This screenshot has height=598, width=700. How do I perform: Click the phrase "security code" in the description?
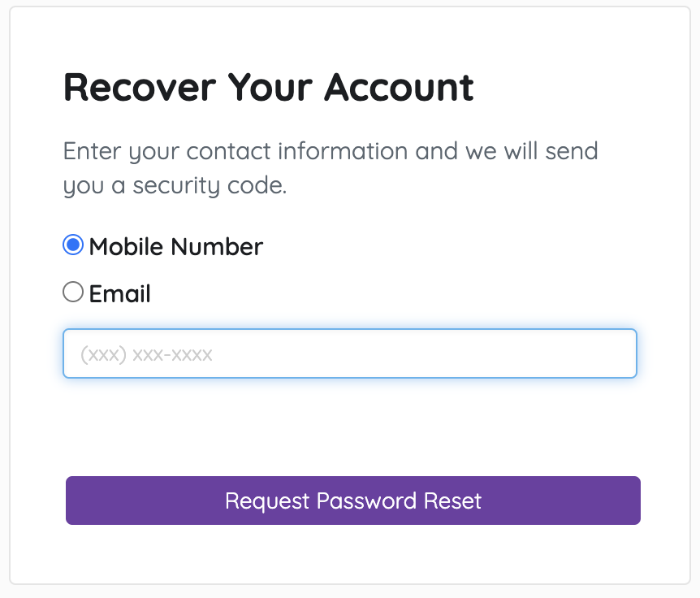pos(208,185)
